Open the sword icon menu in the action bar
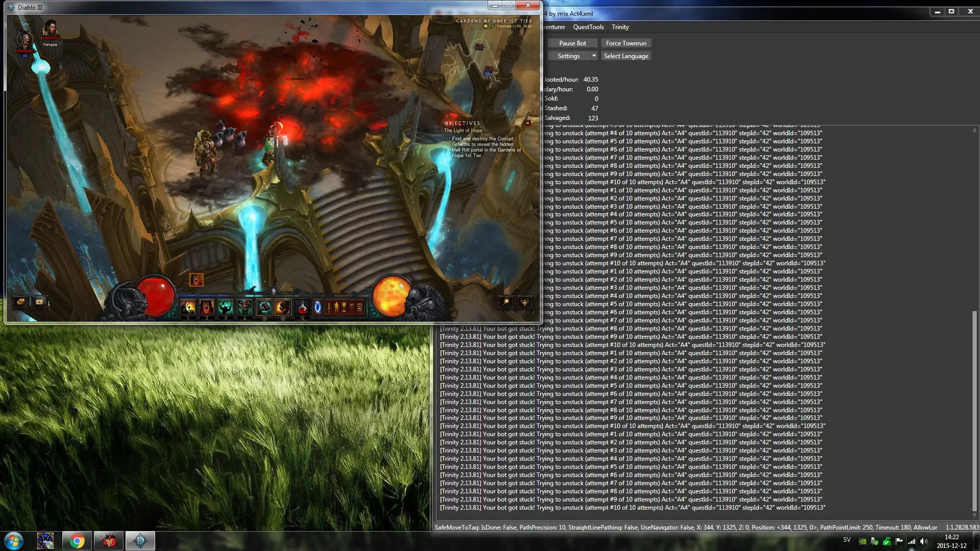This screenshot has width=980, height=551. click(329, 307)
